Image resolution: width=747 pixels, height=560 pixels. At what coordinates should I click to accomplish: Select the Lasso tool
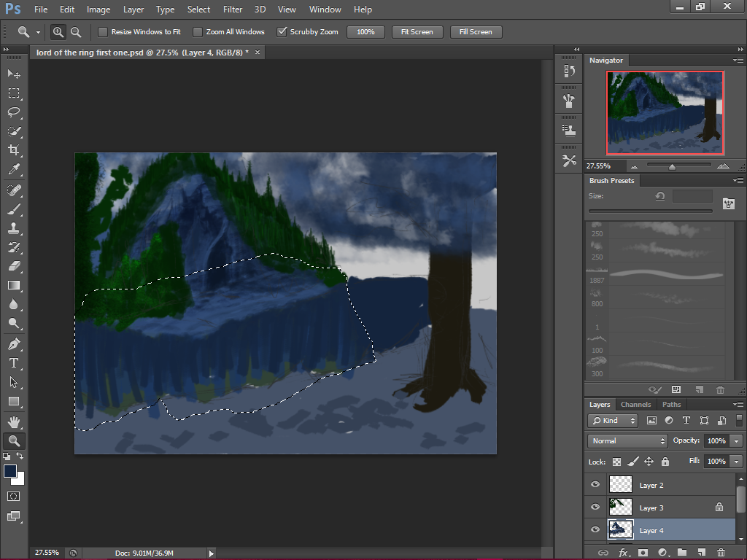14,112
